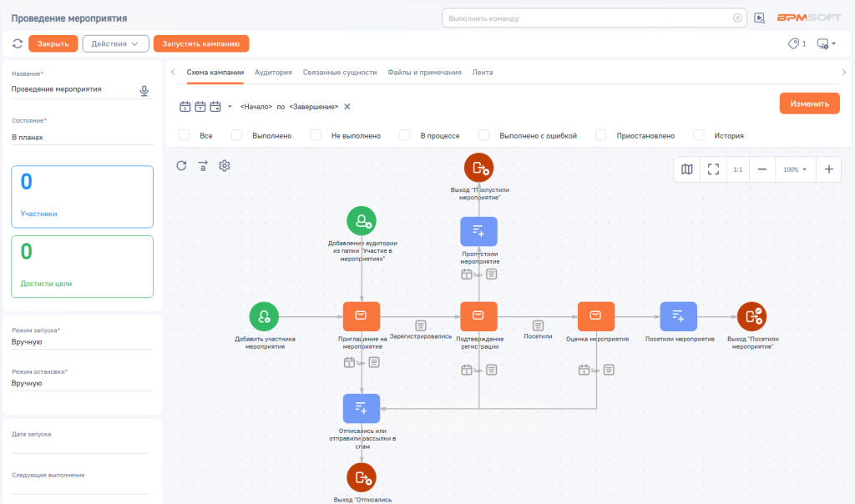This screenshot has width=855, height=504.
Task: Click the orange Изменить button
Action: tap(809, 103)
